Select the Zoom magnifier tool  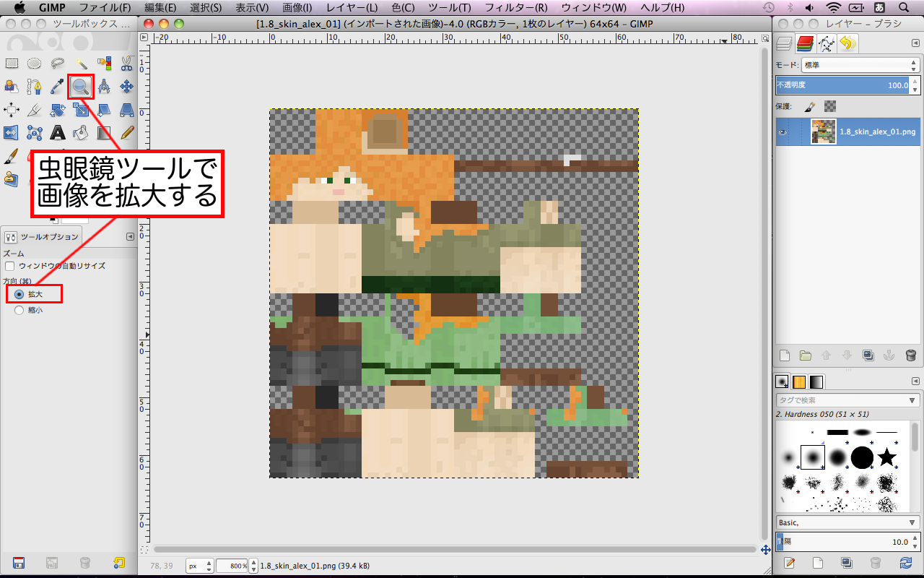tap(81, 87)
